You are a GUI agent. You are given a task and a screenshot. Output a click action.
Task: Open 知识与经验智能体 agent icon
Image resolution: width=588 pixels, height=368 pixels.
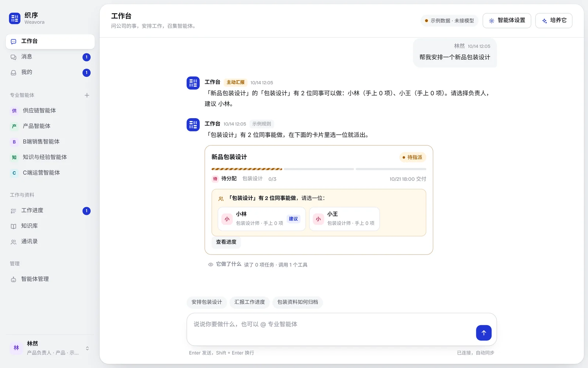[14, 157]
